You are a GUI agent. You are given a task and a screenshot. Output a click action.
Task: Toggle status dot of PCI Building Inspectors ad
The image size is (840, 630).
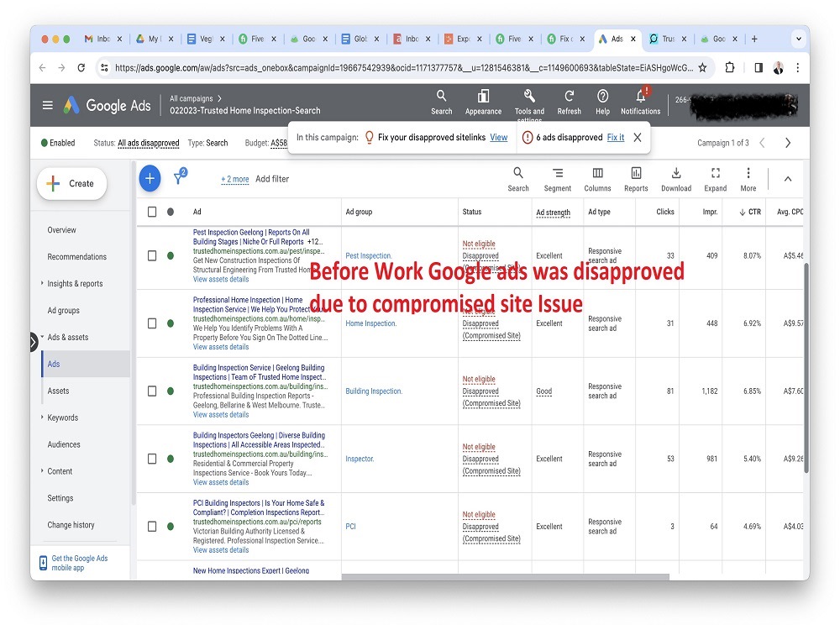171,527
